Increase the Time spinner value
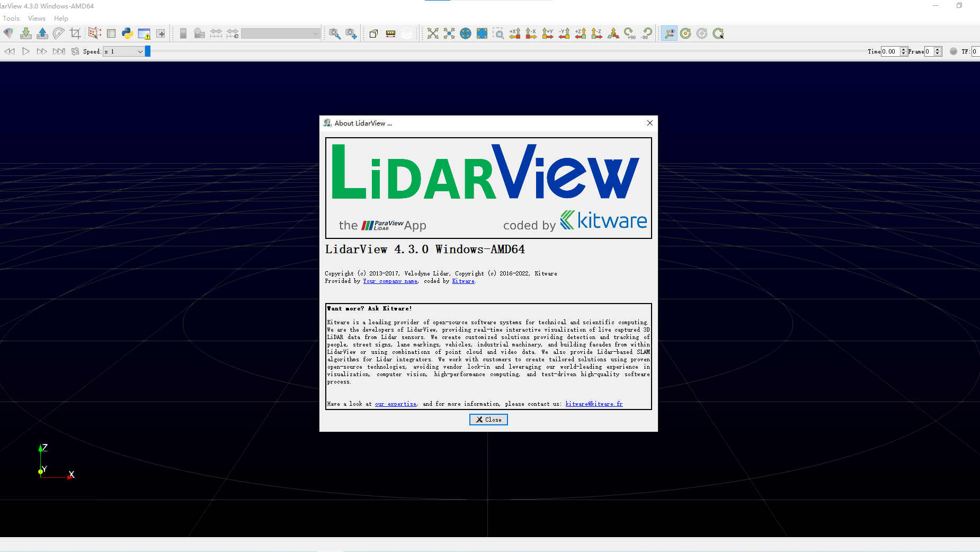This screenshot has width=980, height=552. [904, 49]
